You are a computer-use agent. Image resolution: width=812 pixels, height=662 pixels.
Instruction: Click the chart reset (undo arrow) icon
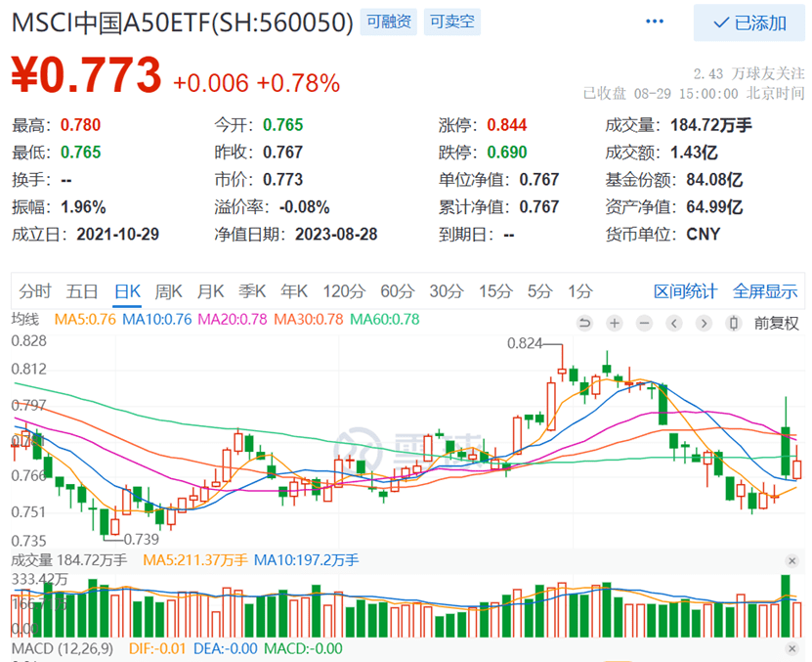tap(585, 323)
